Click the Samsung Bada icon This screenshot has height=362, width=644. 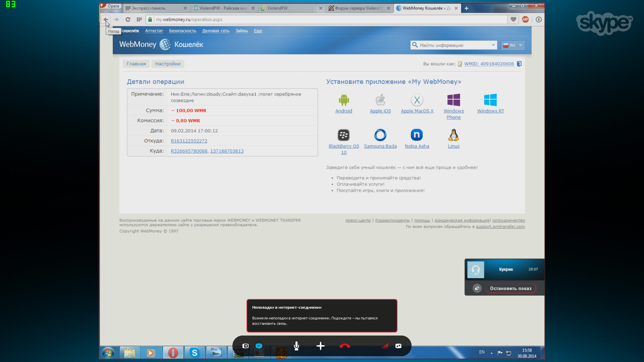tap(380, 135)
